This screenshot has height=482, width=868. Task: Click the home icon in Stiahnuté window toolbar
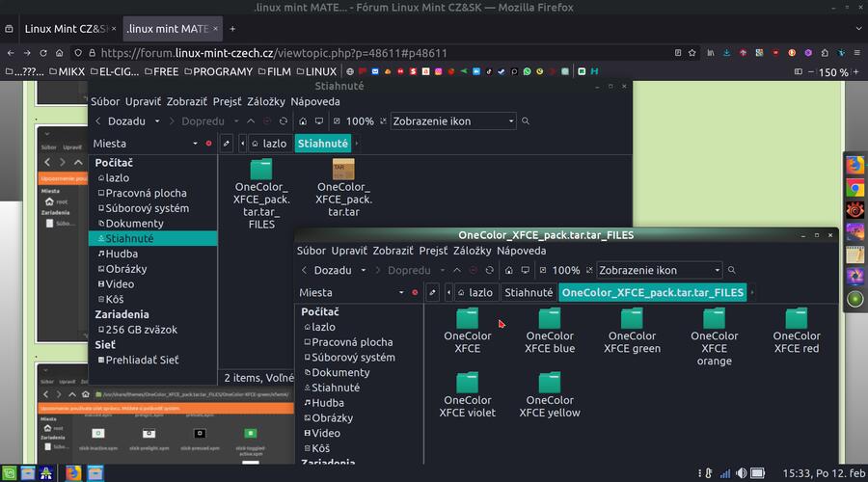pos(303,121)
